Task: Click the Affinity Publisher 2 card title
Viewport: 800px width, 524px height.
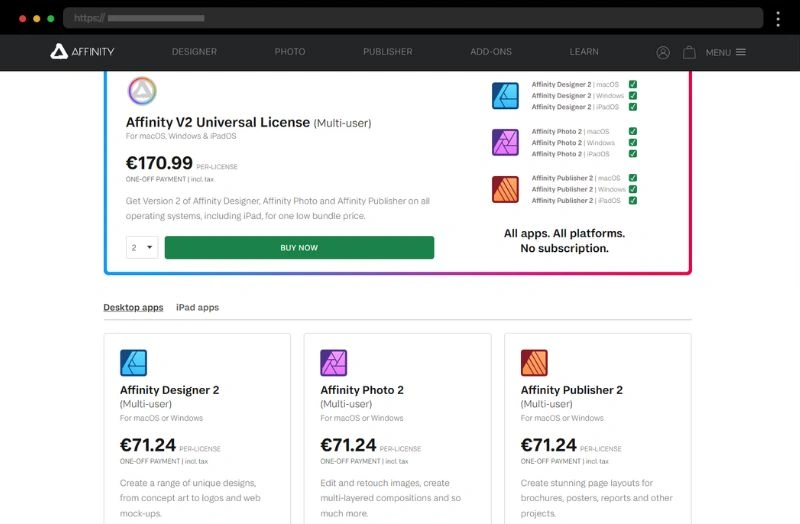Action: pos(571,390)
